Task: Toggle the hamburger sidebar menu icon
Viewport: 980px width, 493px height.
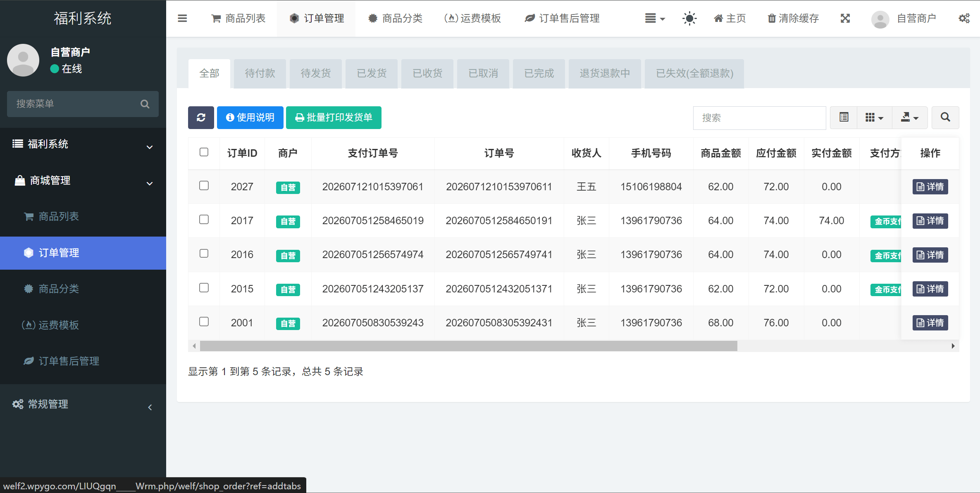Action: click(x=182, y=18)
